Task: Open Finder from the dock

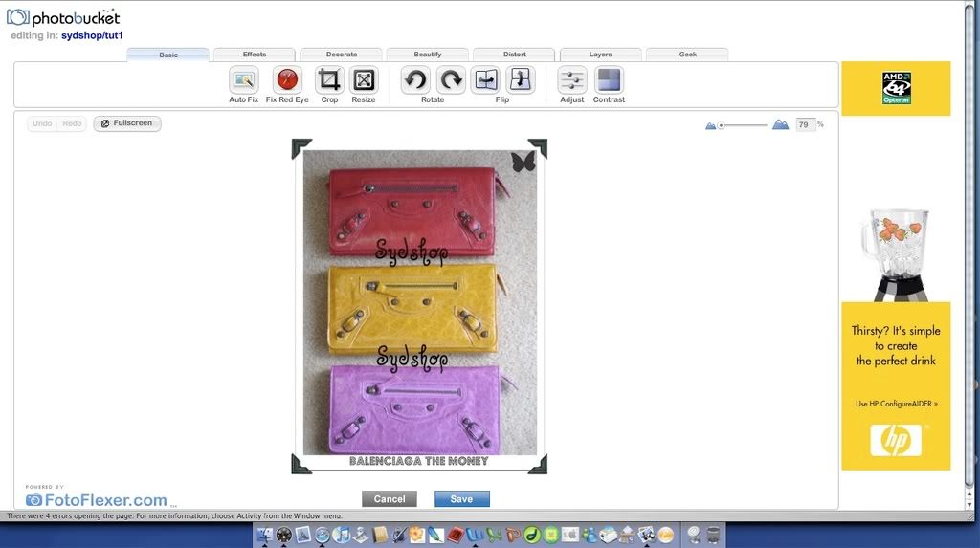Action: point(265,535)
